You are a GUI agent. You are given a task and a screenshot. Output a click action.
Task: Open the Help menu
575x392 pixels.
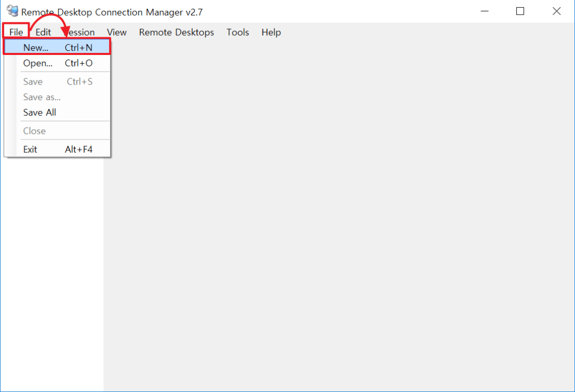click(271, 32)
